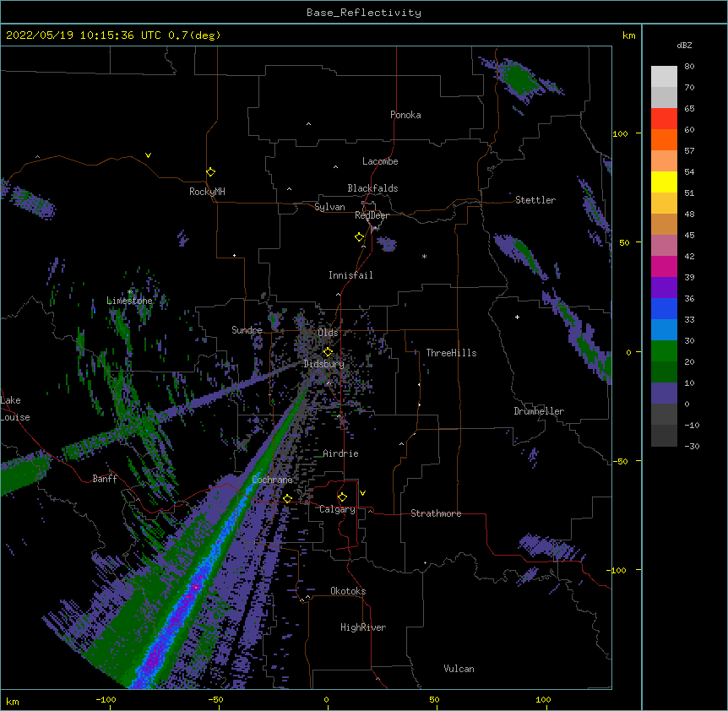Select the HighRiver label

point(363,627)
